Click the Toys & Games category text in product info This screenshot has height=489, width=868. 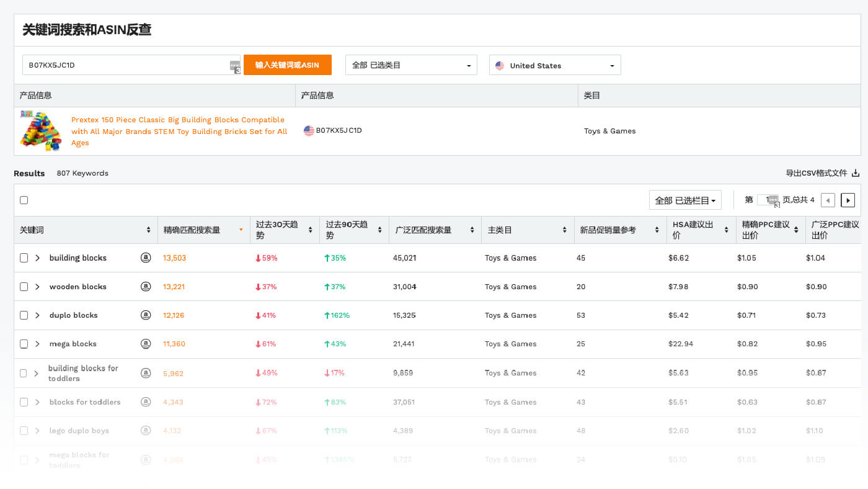pyautogui.click(x=609, y=131)
